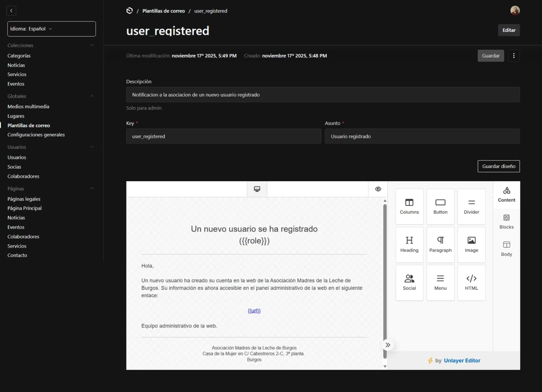Add a Columns content block
Image resolution: width=542 pixels, height=392 pixels.
click(x=409, y=206)
